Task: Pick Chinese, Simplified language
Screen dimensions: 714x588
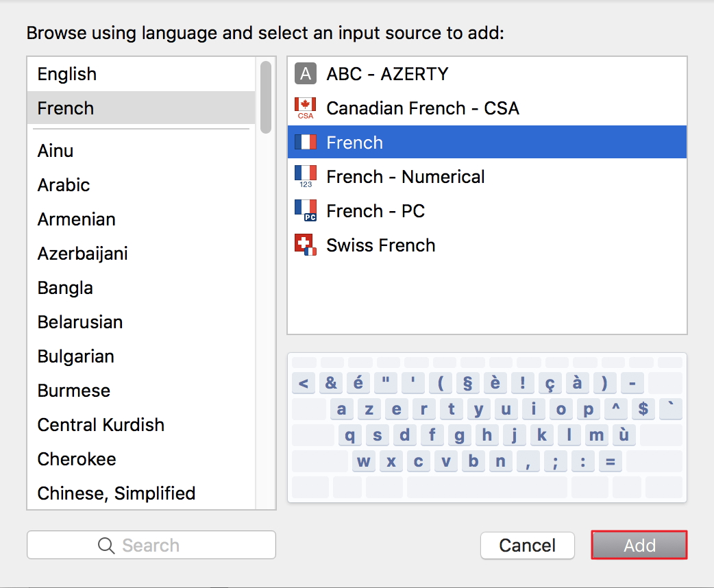Action: click(116, 493)
